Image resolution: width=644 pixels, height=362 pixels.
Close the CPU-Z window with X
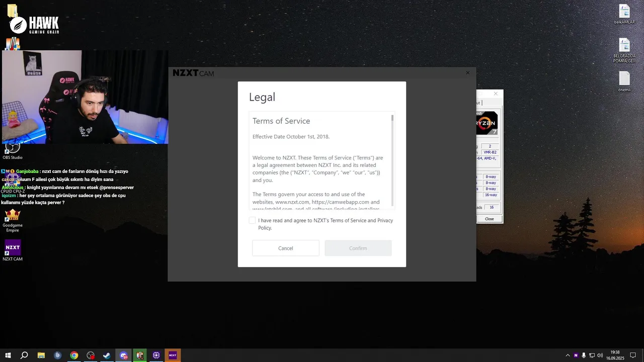[496, 94]
